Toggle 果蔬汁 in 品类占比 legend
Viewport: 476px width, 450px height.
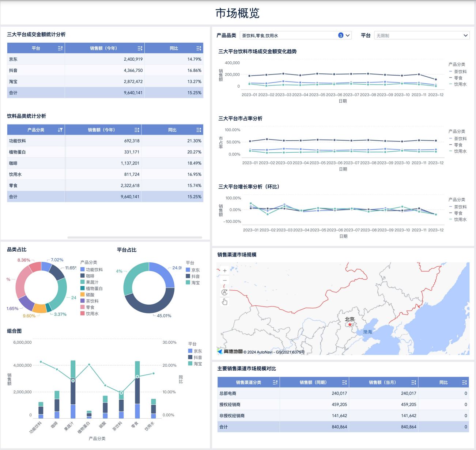90,282
